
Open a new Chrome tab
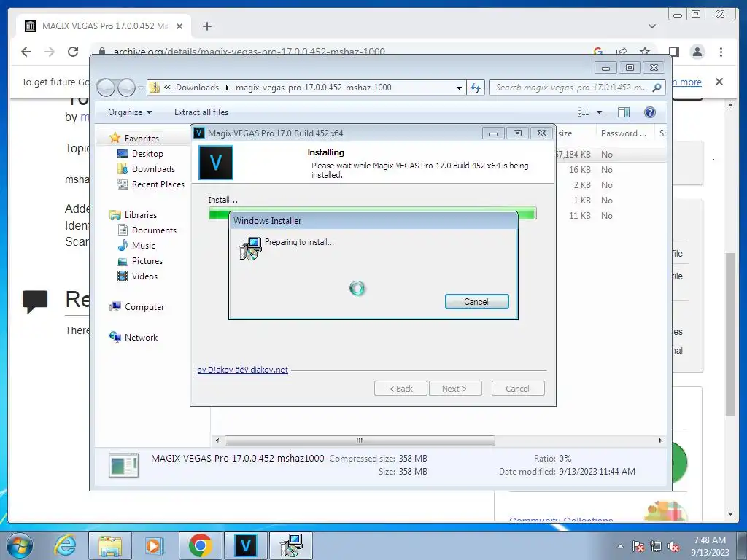pyautogui.click(x=206, y=26)
